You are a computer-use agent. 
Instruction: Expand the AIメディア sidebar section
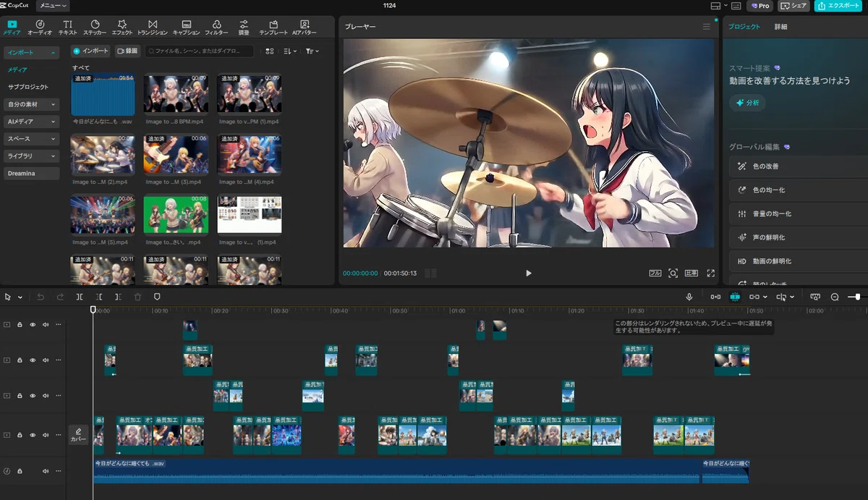point(31,122)
